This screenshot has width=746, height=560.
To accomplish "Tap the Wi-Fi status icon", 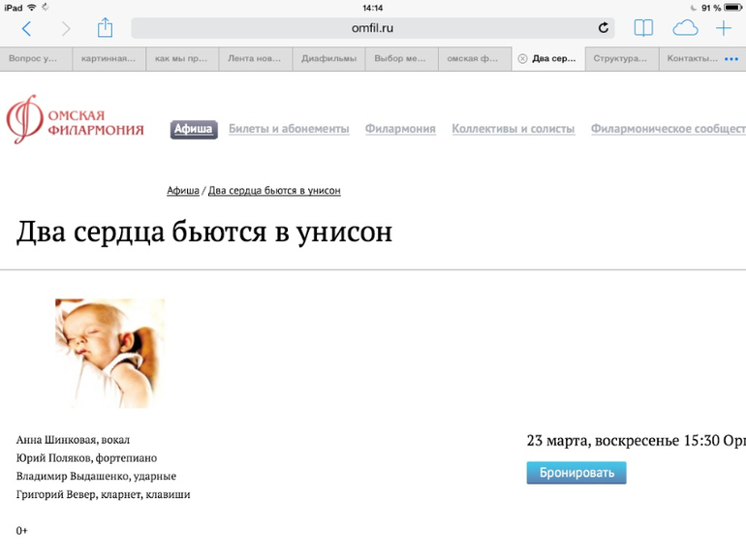I will click(x=32, y=7).
